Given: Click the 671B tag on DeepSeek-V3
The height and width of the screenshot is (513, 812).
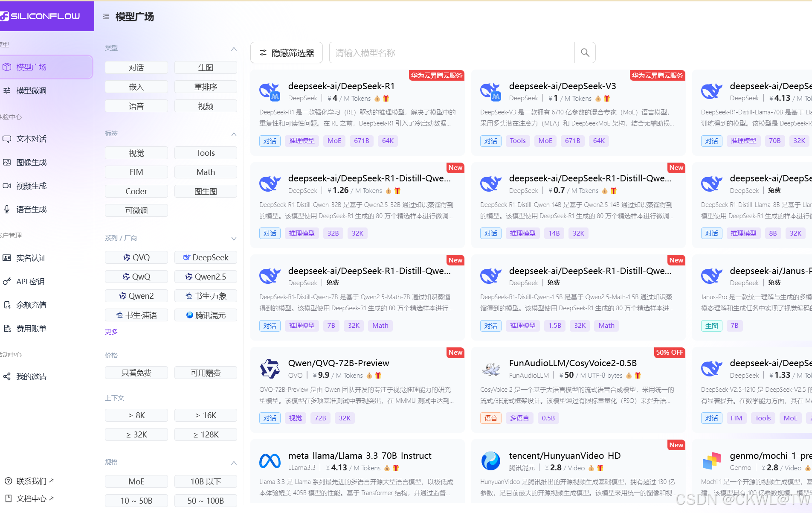Looking at the screenshot, I should 572,141.
